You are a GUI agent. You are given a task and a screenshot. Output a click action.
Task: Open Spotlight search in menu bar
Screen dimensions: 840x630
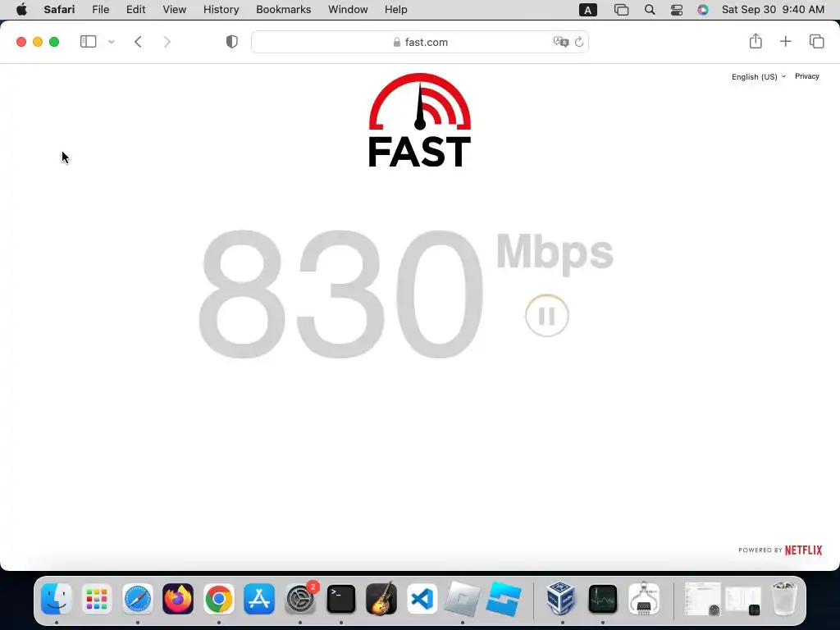click(650, 10)
